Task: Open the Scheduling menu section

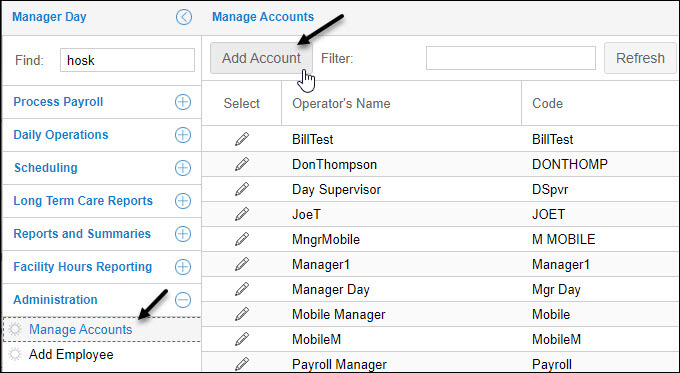Action: (x=46, y=168)
